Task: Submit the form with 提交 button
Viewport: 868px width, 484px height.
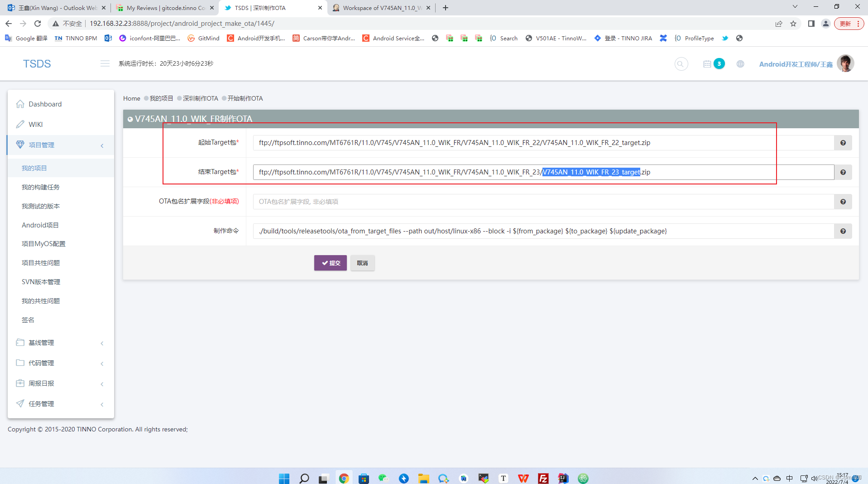Action: point(331,263)
